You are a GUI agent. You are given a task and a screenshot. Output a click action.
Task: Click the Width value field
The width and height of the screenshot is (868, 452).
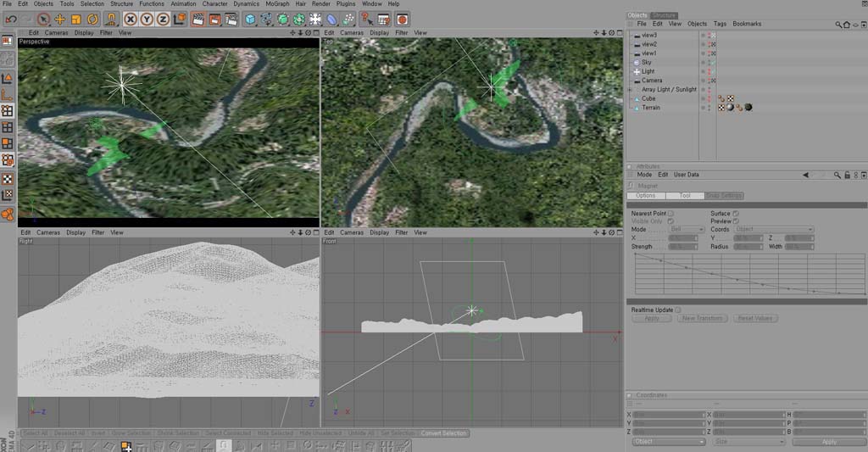[799, 247]
